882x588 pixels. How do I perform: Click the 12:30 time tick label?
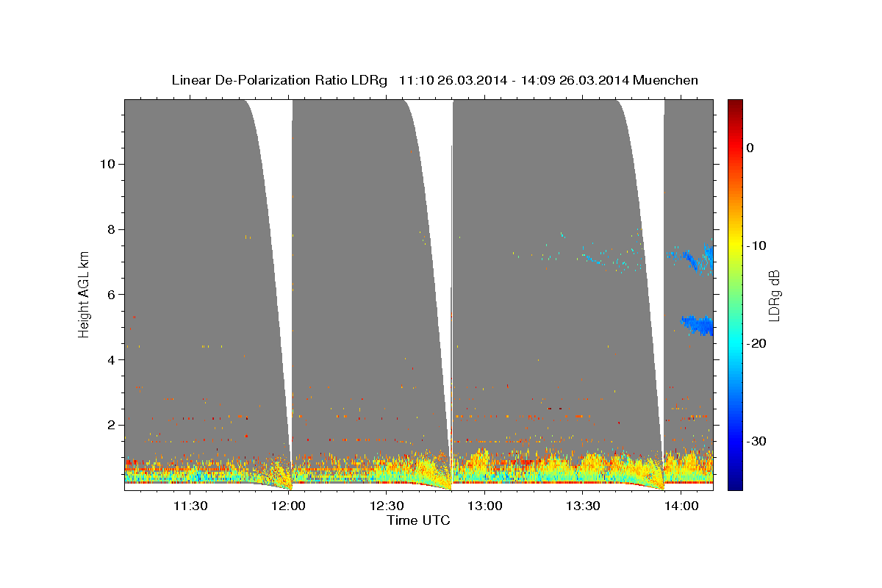pyautogui.click(x=387, y=506)
